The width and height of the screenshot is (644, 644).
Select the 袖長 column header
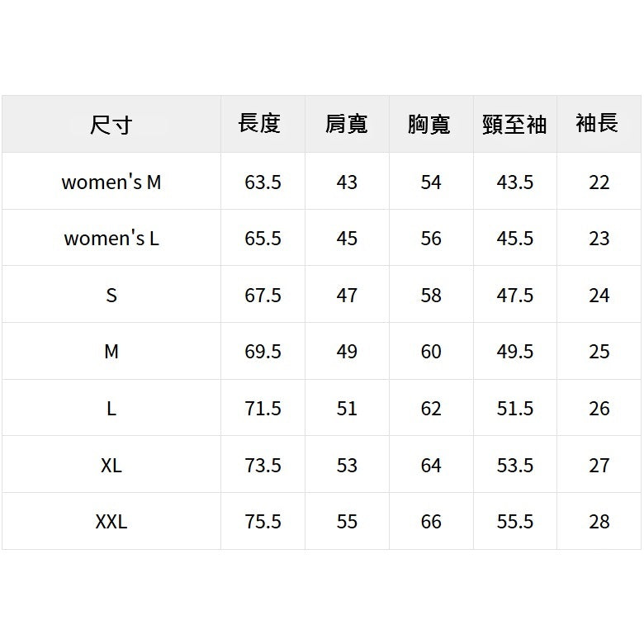[597, 124]
